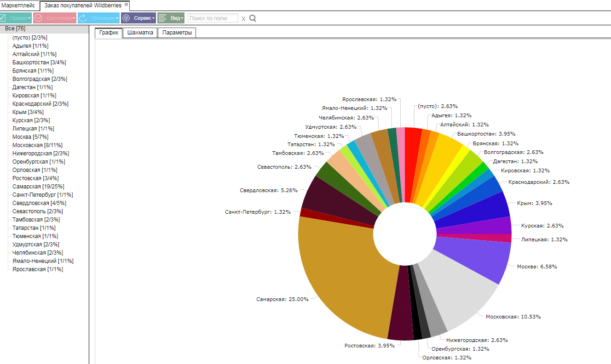The height and width of the screenshot is (364, 611).
Task: Close the Заказ покупателей Wildberries tab
Action: (x=126, y=5)
